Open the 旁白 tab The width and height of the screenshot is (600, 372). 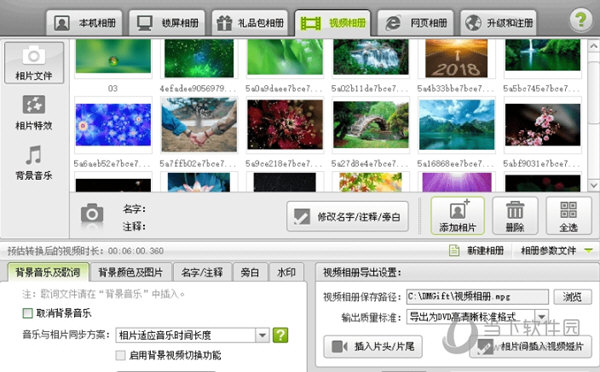point(250,272)
